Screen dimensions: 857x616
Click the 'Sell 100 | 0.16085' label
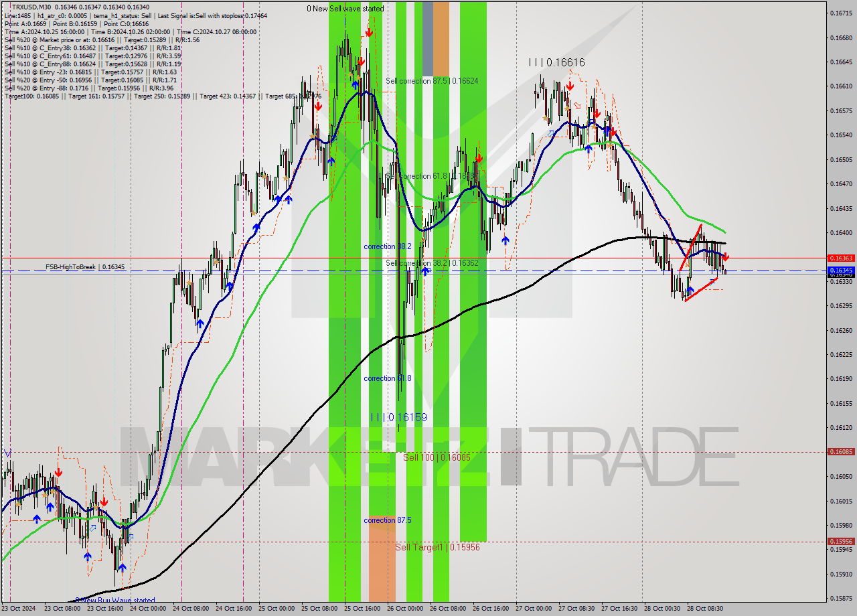coord(437,457)
